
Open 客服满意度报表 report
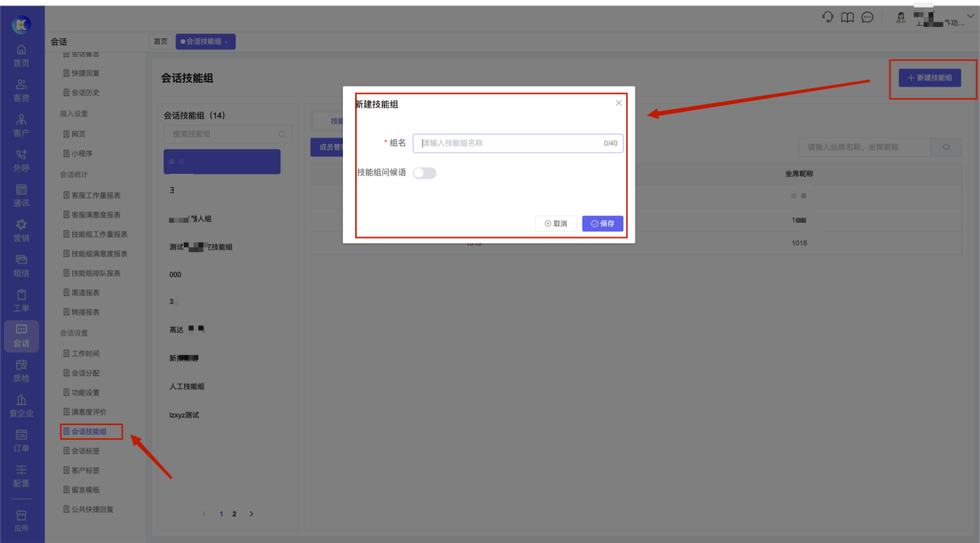91,214
